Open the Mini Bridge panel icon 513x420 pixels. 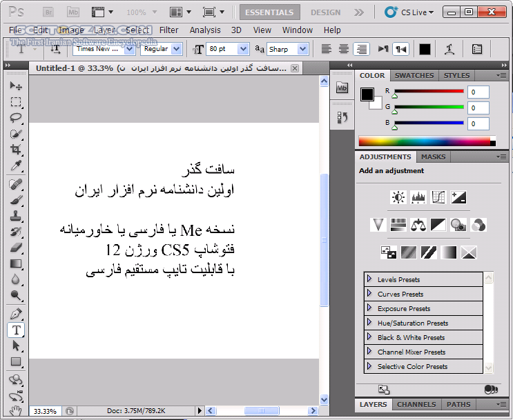tap(342, 88)
